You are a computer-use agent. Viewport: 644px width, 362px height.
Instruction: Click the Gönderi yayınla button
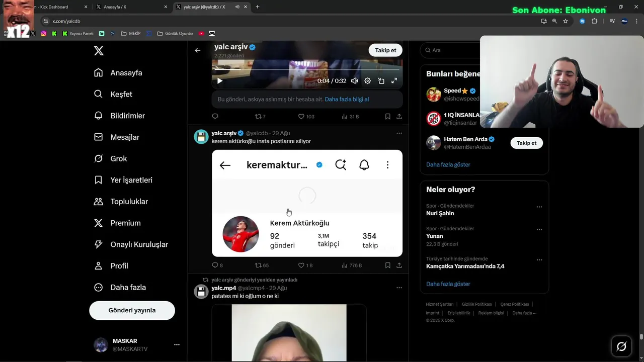[x=132, y=310]
